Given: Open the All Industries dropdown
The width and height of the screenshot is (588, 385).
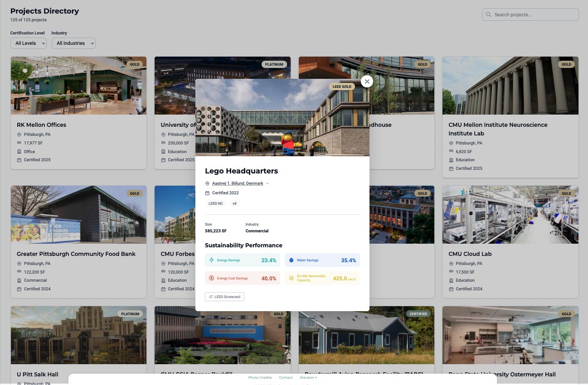Looking at the screenshot, I should pyautogui.click(x=73, y=43).
